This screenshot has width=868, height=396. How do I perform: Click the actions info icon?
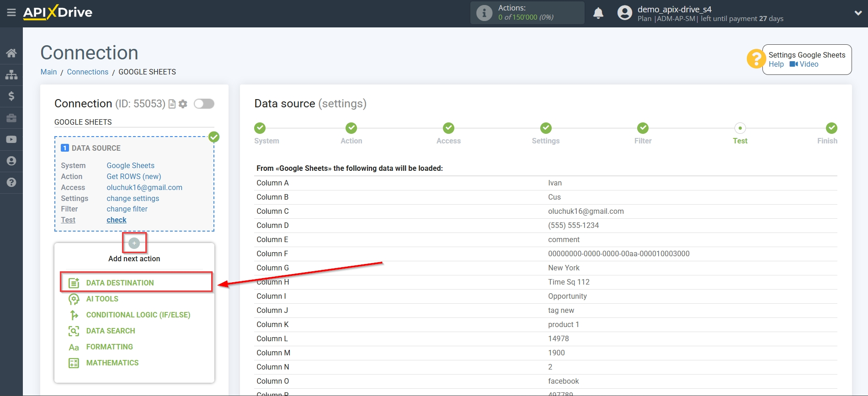click(x=485, y=13)
